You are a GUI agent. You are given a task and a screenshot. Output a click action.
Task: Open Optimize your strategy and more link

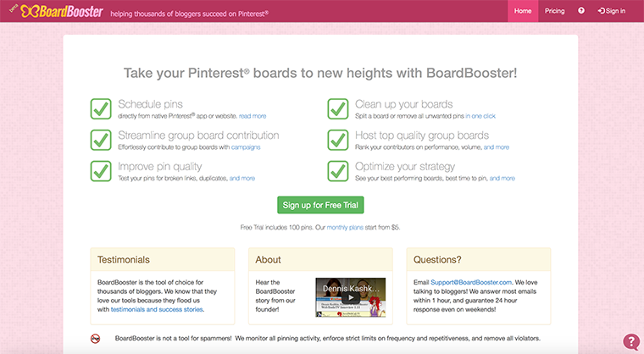pos(502,178)
